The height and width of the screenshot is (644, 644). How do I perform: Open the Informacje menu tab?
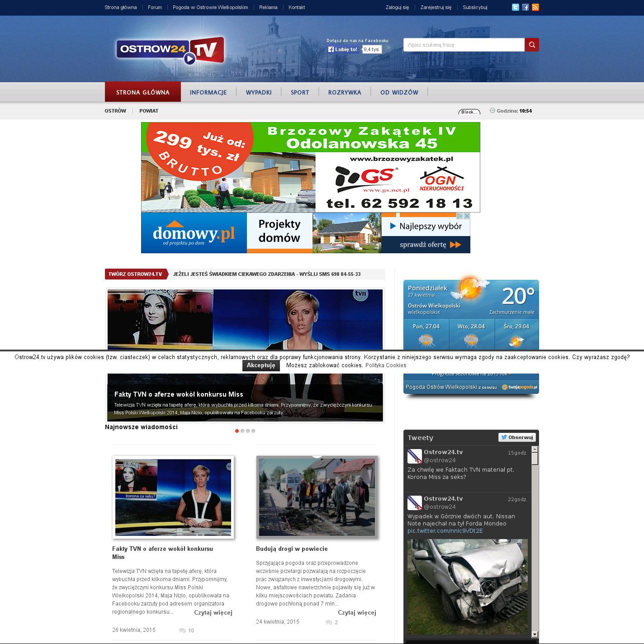(208, 92)
